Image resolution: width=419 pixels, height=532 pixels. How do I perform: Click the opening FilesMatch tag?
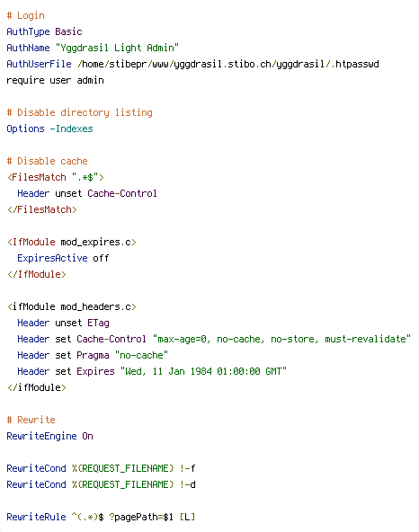coord(56,177)
